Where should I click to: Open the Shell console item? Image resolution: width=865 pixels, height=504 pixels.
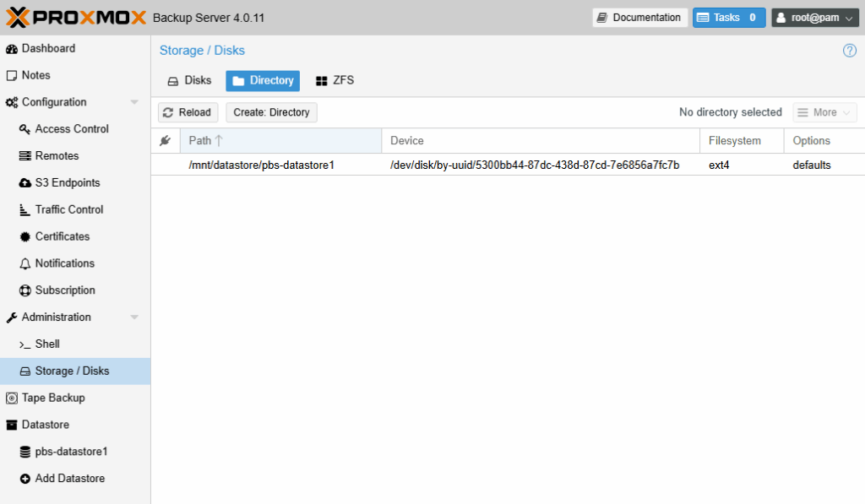tap(46, 344)
